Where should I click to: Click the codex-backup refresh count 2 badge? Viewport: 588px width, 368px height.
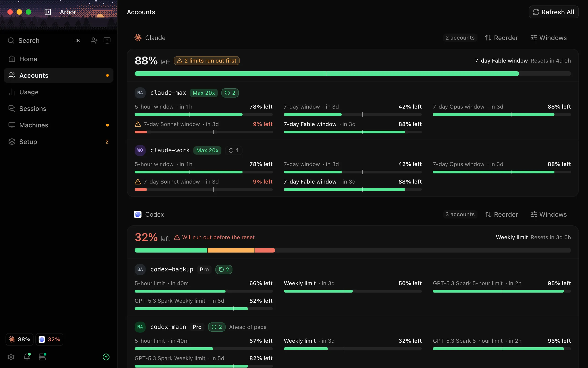[224, 269]
